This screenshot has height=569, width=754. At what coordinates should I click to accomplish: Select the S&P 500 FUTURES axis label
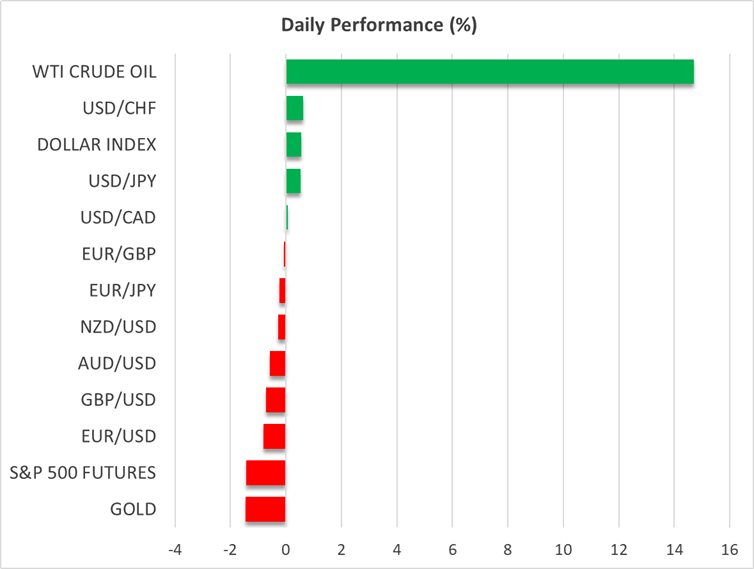pos(83,473)
